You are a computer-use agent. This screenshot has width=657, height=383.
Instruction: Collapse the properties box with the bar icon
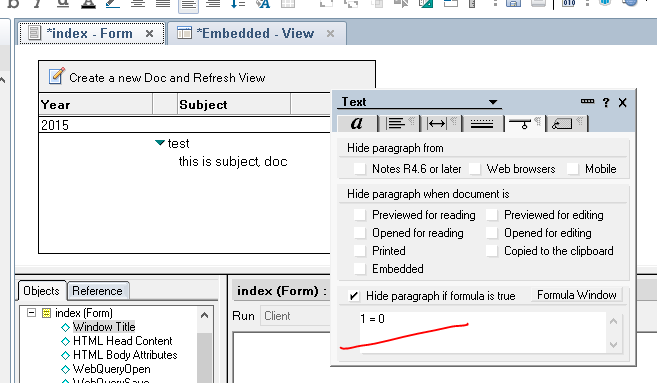point(587,101)
